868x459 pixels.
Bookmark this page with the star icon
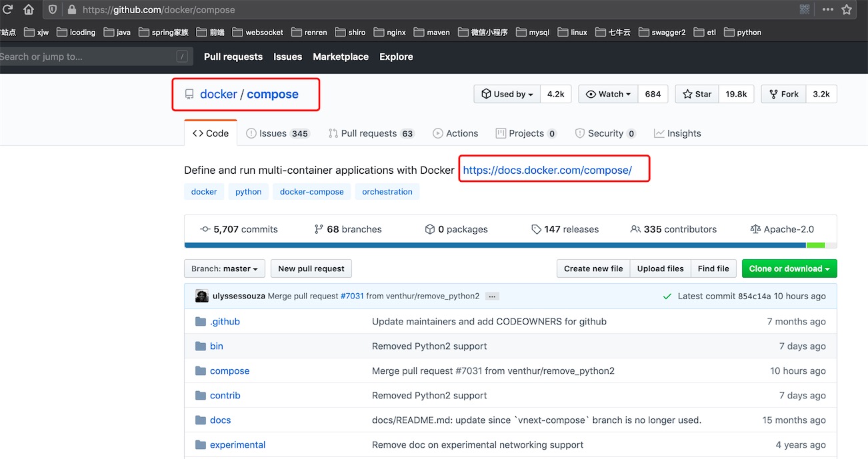[x=847, y=9]
